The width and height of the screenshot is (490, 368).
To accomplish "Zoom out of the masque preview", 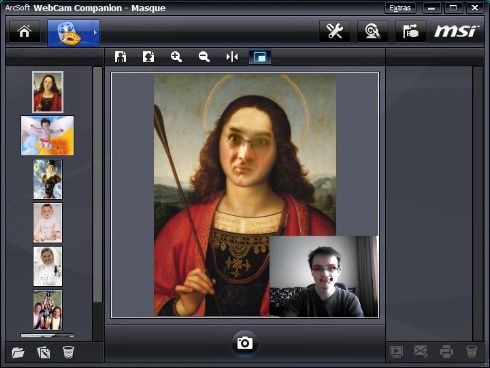I will (x=204, y=57).
